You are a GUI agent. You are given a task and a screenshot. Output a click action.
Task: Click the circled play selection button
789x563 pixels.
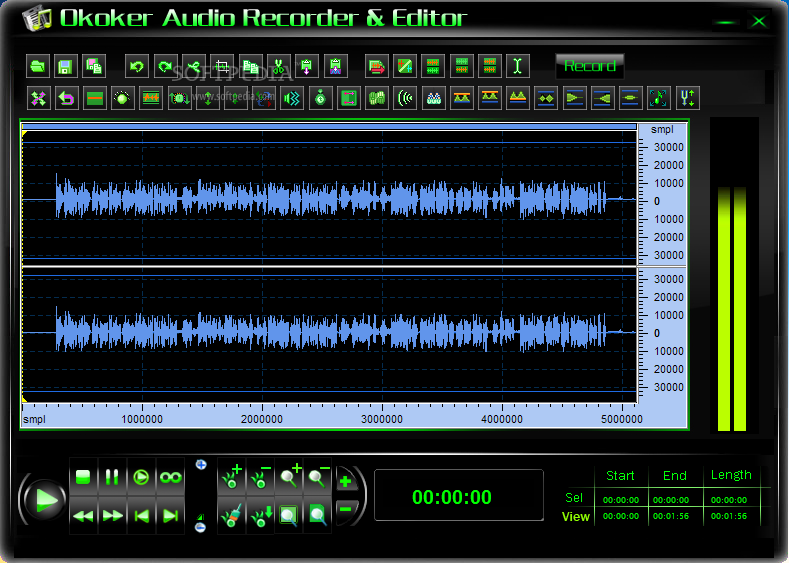coord(141,477)
